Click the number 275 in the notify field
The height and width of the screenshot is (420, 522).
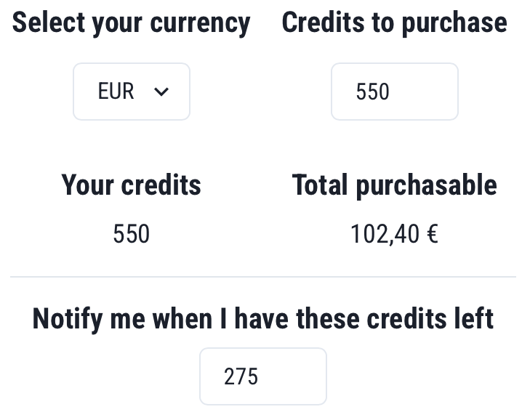point(241,377)
